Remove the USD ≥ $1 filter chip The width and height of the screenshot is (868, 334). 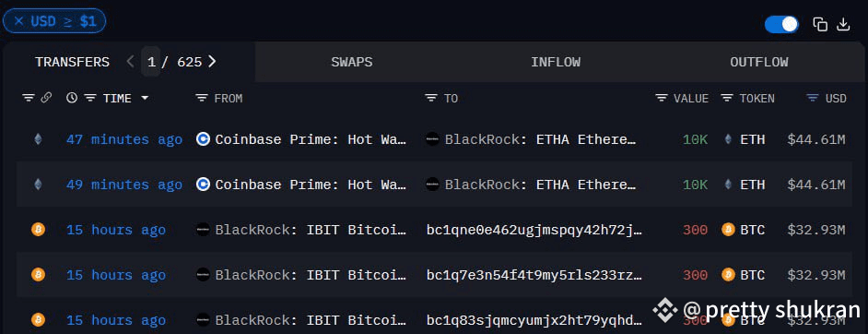18,21
